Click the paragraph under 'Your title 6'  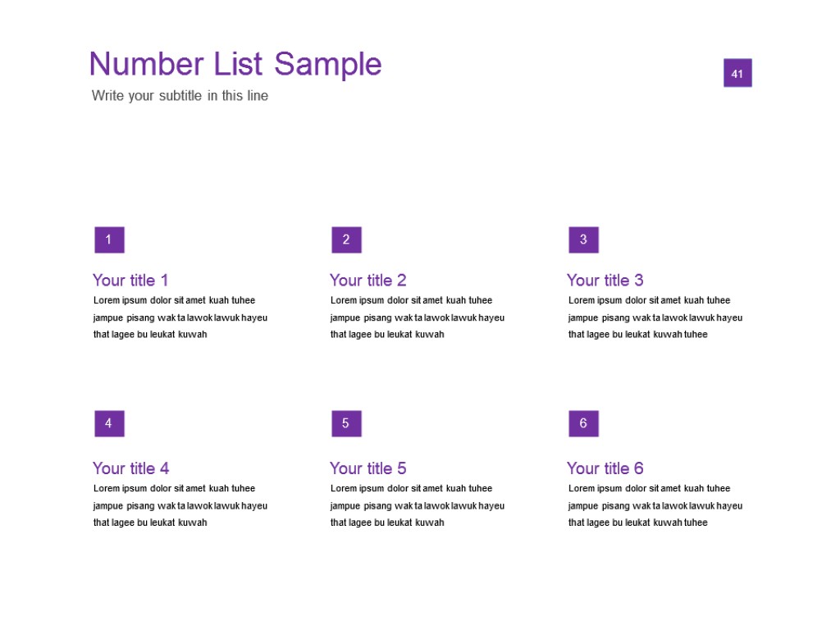point(655,505)
